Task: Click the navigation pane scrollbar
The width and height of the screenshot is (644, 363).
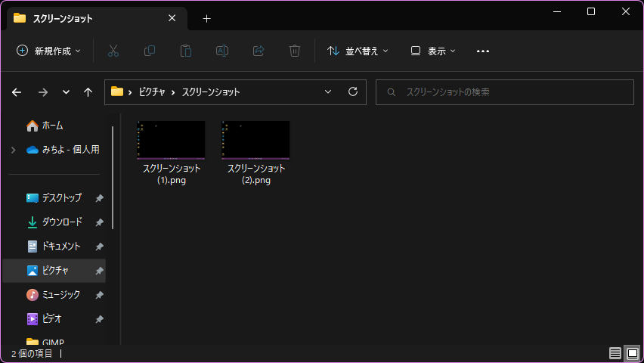Action: tap(113, 178)
